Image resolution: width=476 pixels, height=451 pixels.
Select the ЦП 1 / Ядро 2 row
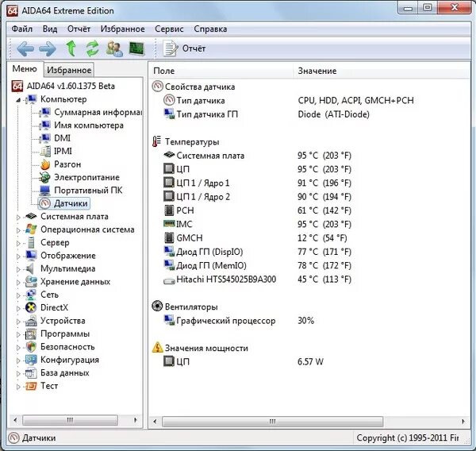257,197
